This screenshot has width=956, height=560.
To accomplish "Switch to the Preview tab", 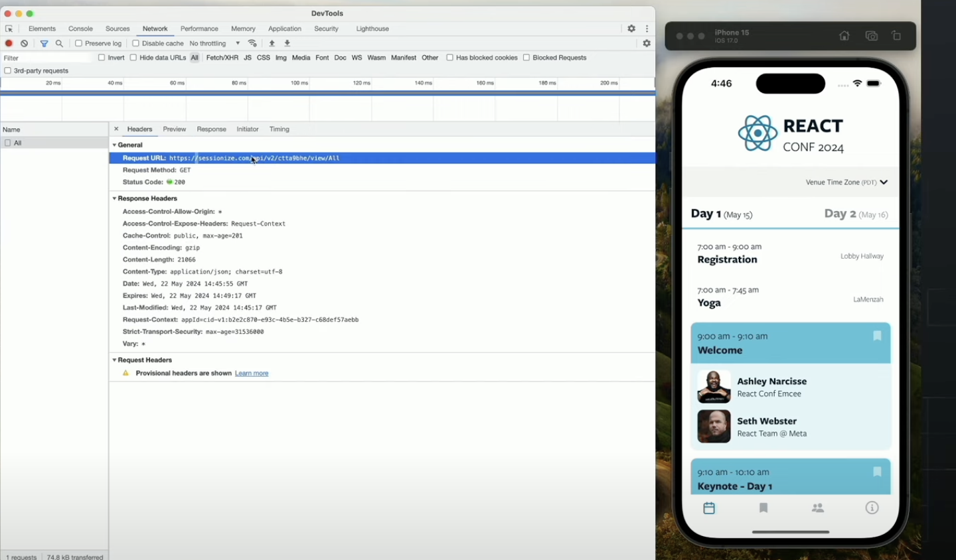I will [174, 129].
